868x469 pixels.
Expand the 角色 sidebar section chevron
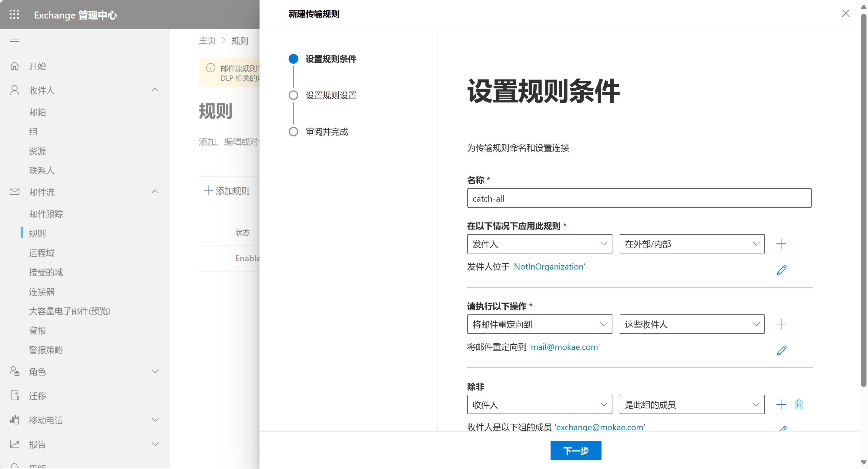click(155, 371)
